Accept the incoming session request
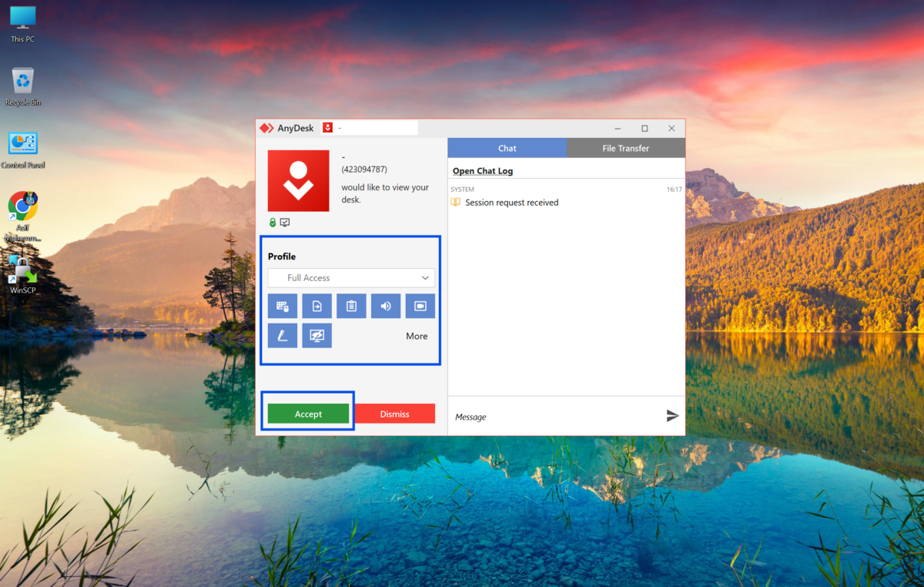Screen dimensions: 924x587 308,414
